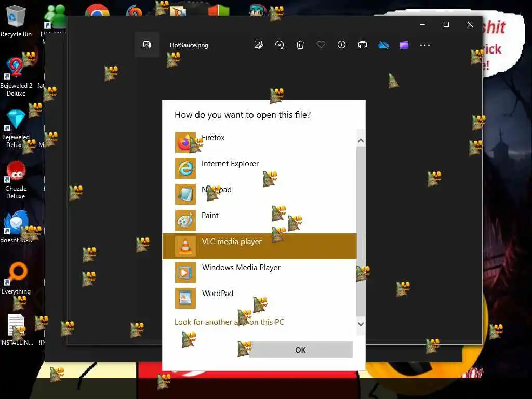Image resolution: width=532 pixels, height=399 pixels.
Task: Choose Paint label in app list
Action: (210, 216)
